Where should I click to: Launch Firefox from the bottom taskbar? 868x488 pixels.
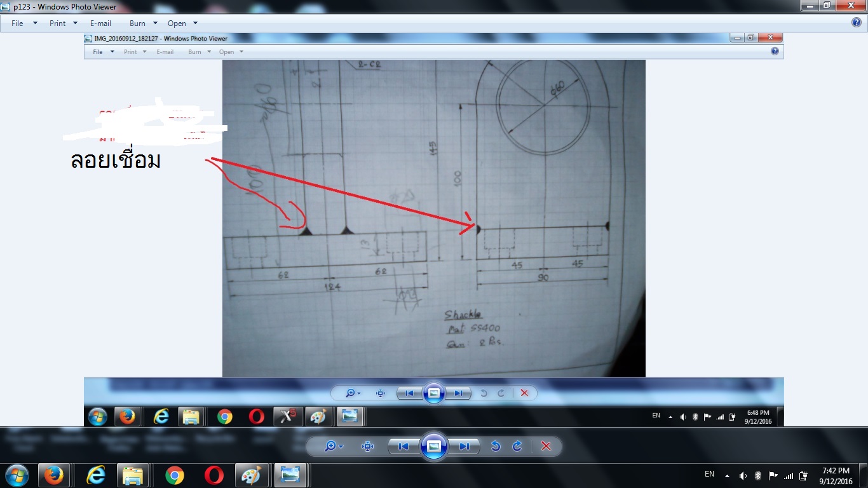(x=53, y=475)
